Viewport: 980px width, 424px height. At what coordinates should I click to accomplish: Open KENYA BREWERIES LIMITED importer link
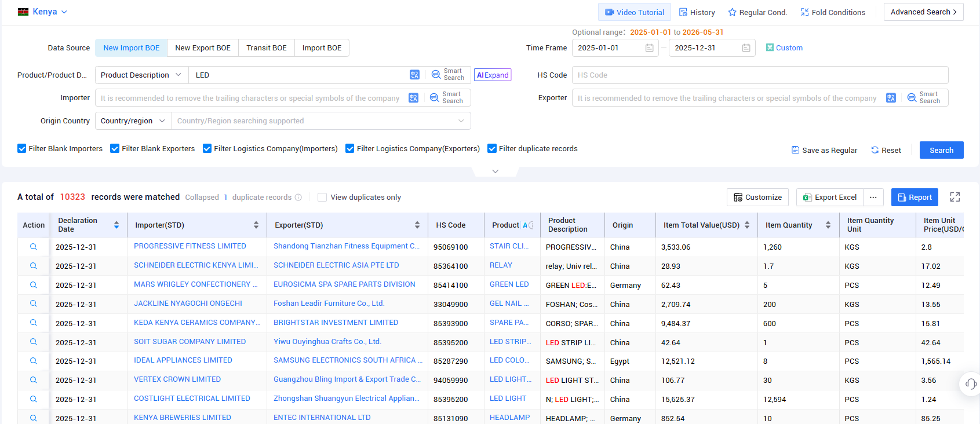point(183,418)
